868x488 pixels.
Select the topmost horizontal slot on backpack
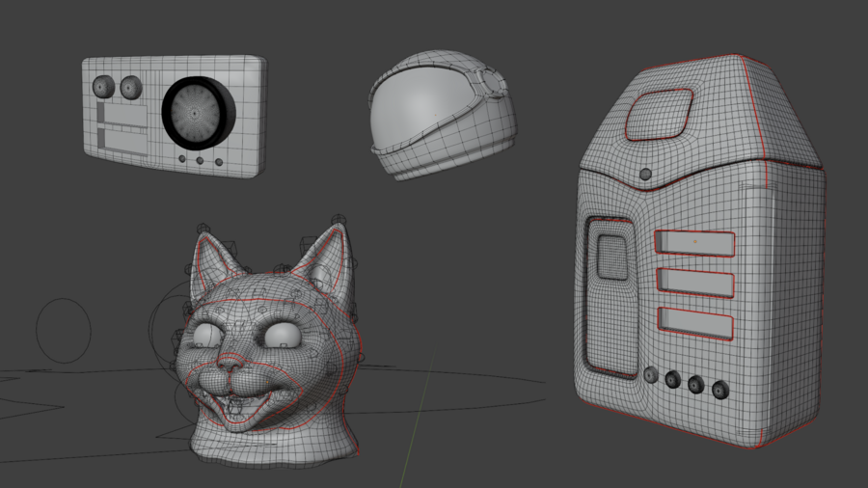pyautogui.click(x=694, y=243)
